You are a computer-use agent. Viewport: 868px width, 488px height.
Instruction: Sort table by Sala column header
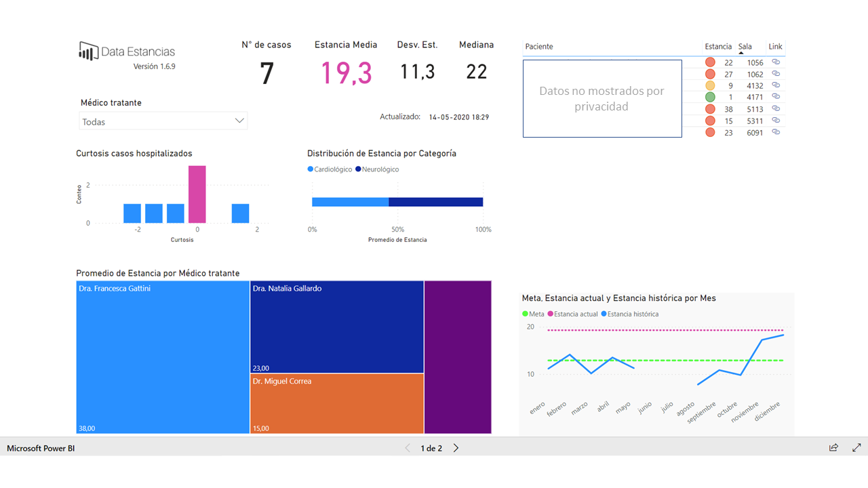[745, 47]
